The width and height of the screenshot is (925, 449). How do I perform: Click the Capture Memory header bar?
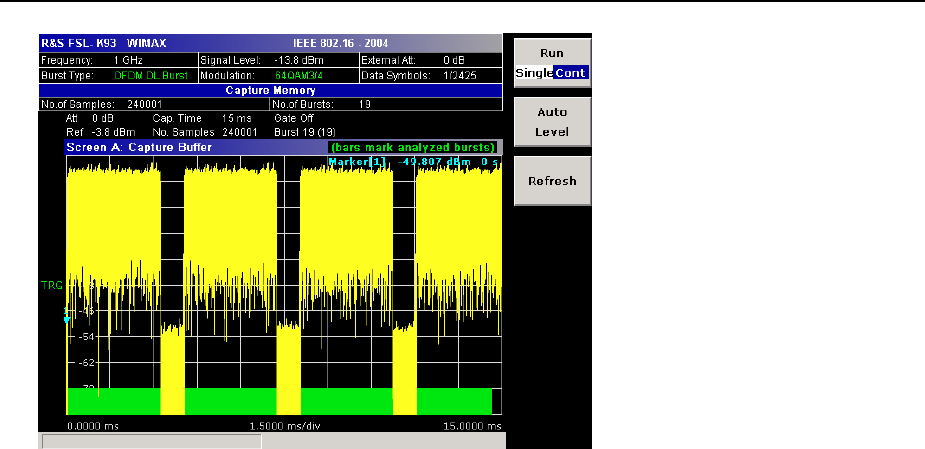(x=270, y=89)
